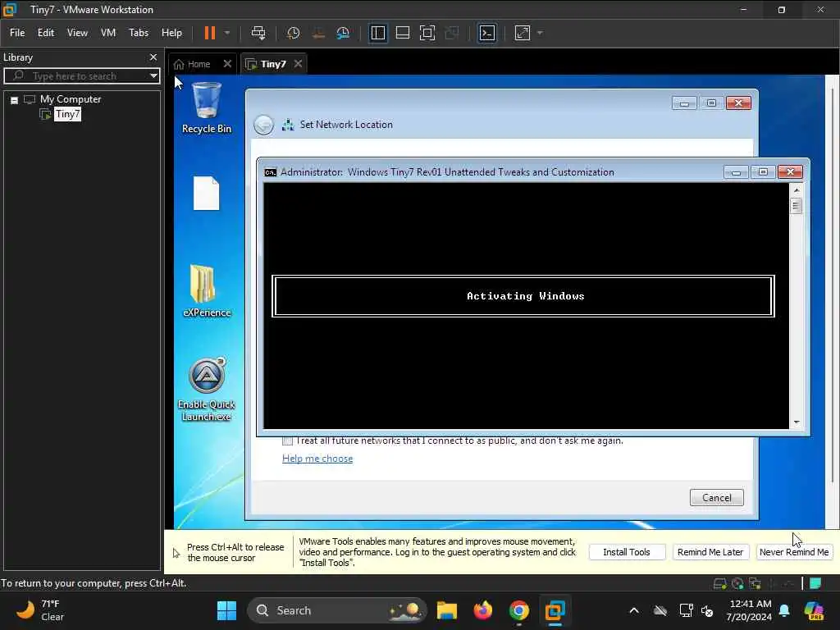The image size is (840, 630).
Task: Select Enable Quick Launch.exe desktop icon
Action: 206,390
